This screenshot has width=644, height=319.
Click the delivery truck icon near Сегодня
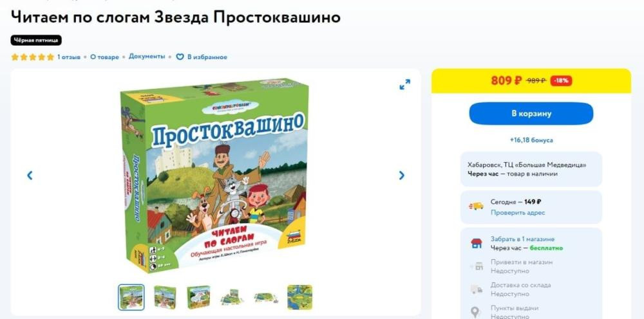477,206
